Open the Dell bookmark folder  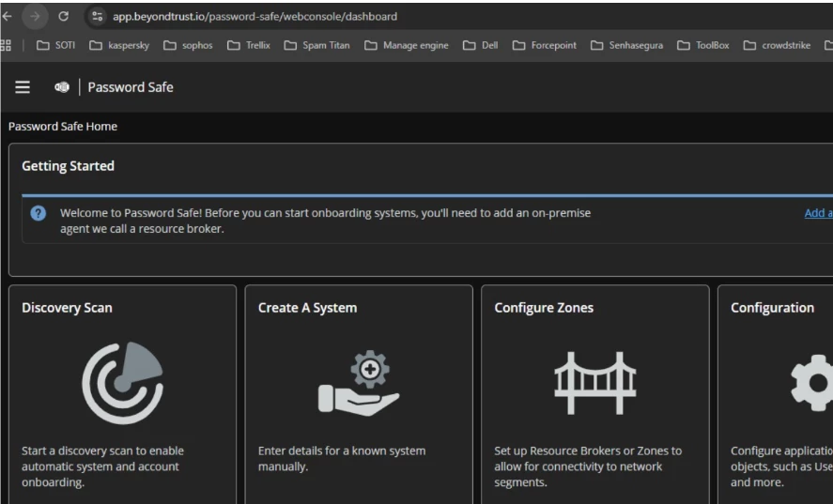[x=480, y=45]
